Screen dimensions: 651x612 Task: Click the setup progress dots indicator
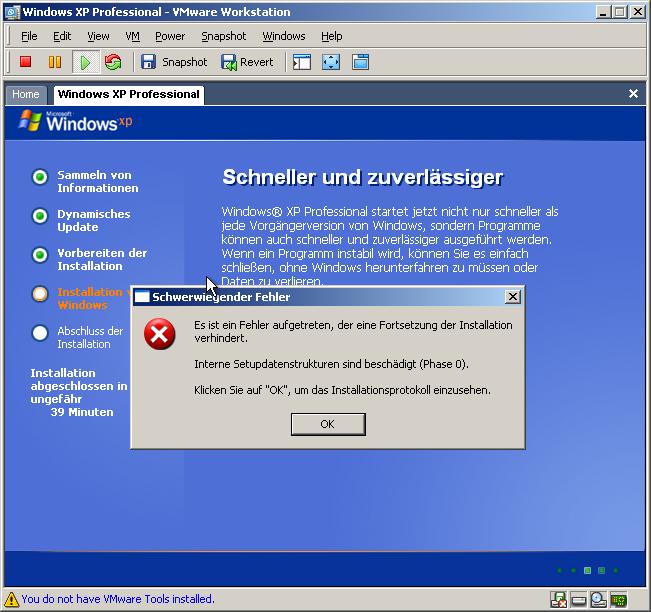[x=587, y=570]
